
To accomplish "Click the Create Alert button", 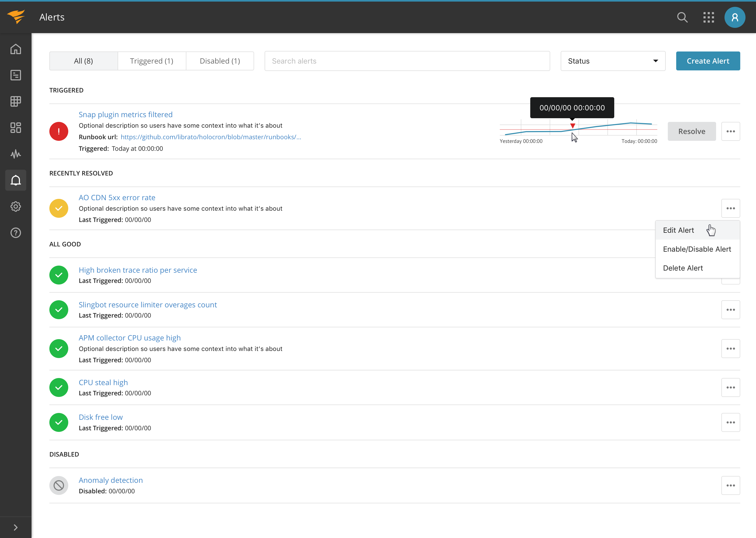I will [708, 61].
